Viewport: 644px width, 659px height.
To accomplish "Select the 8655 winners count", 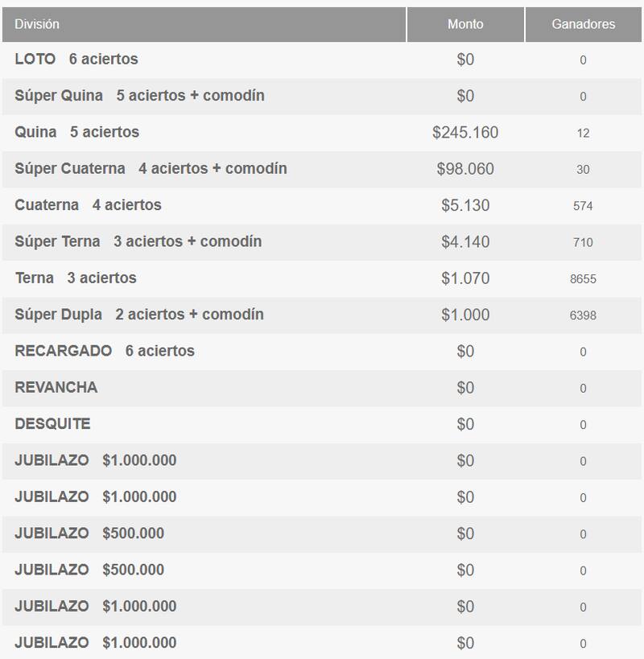I will click(x=583, y=279).
